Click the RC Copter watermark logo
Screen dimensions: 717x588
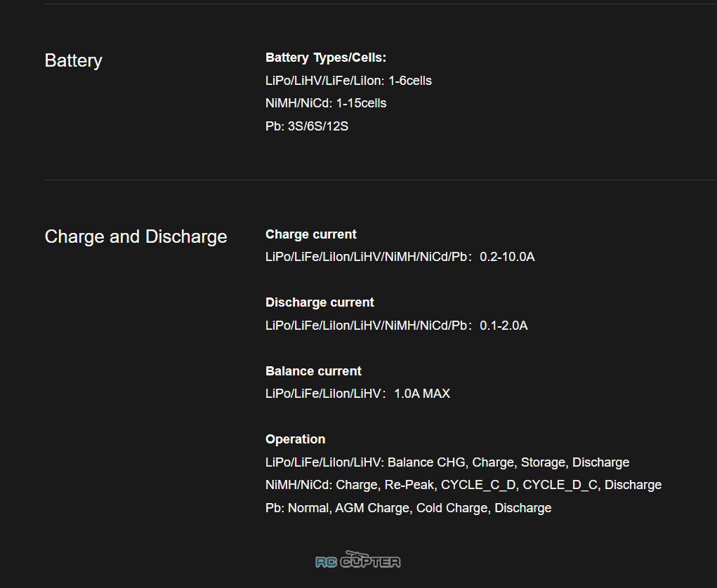[x=358, y=559]
